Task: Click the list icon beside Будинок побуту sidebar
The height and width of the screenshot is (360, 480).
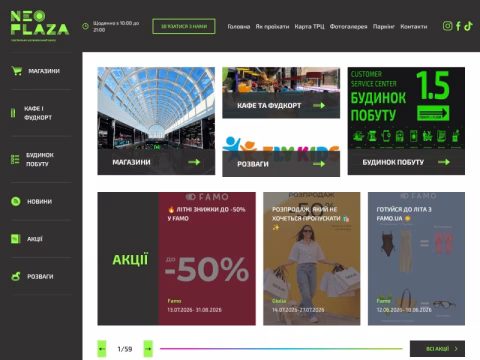Action: click(15, 159)
